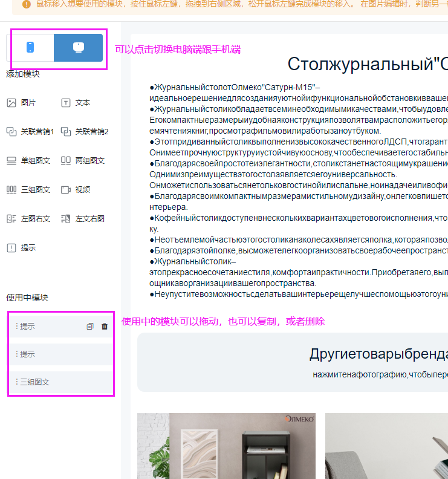Select the 三组图文 row in 使用中模块
The width and height of the screenshot is (448, 479).
pos(61,382)
